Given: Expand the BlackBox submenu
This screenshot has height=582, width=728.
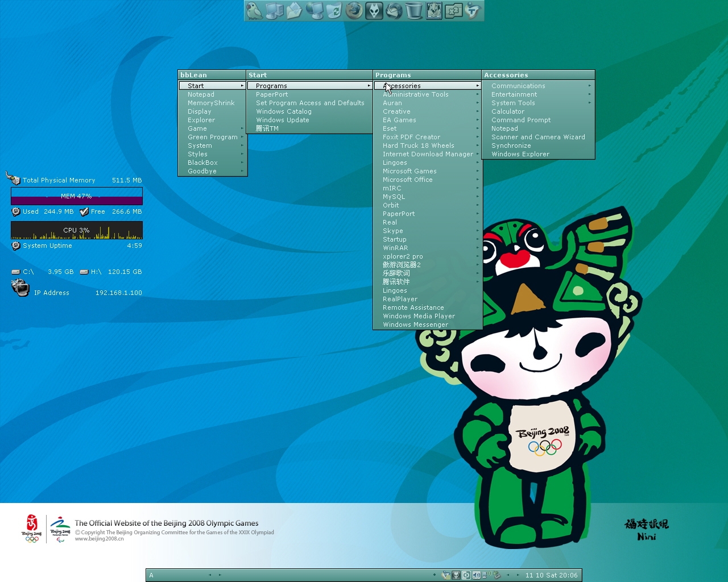Looking at the screenshot, I should coord(213,163).
